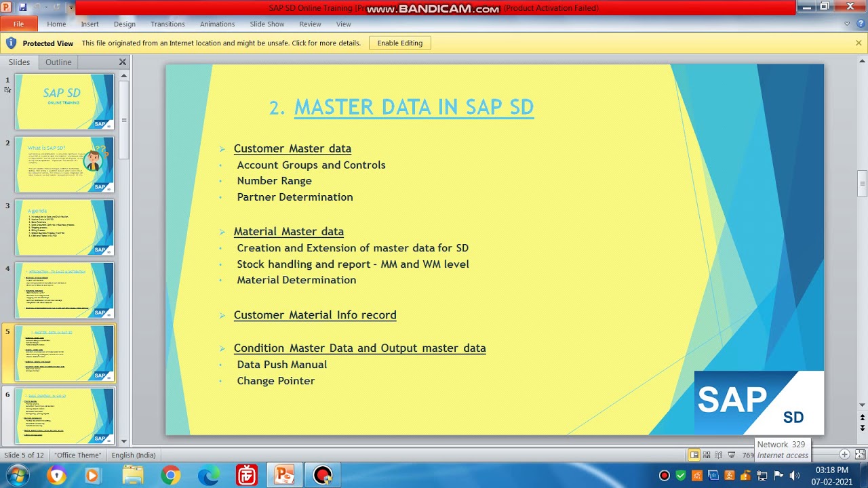Switch to Slide Sorter view
This screenshot has width=868, height=488.
coord(707,455)
